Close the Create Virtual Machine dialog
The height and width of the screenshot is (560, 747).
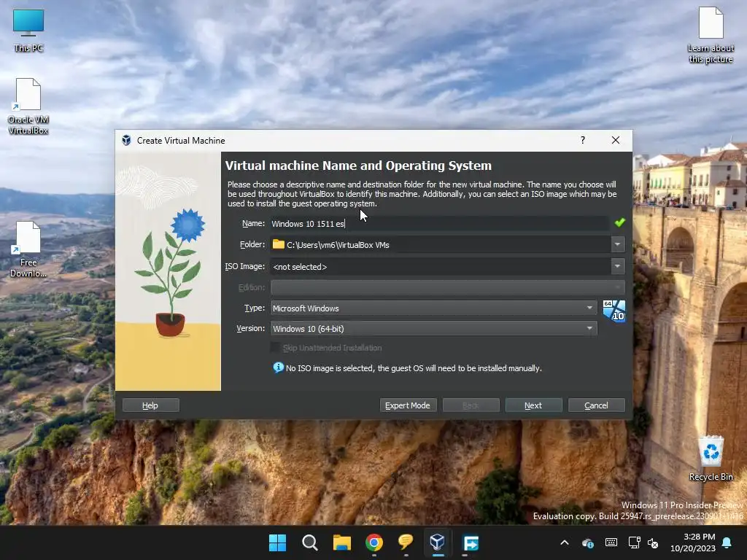(x=616, y=140)
